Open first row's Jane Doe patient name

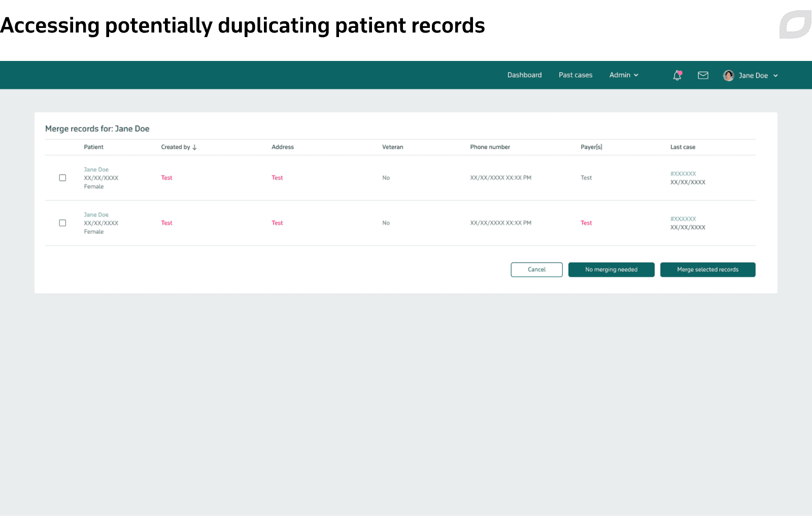96,170
